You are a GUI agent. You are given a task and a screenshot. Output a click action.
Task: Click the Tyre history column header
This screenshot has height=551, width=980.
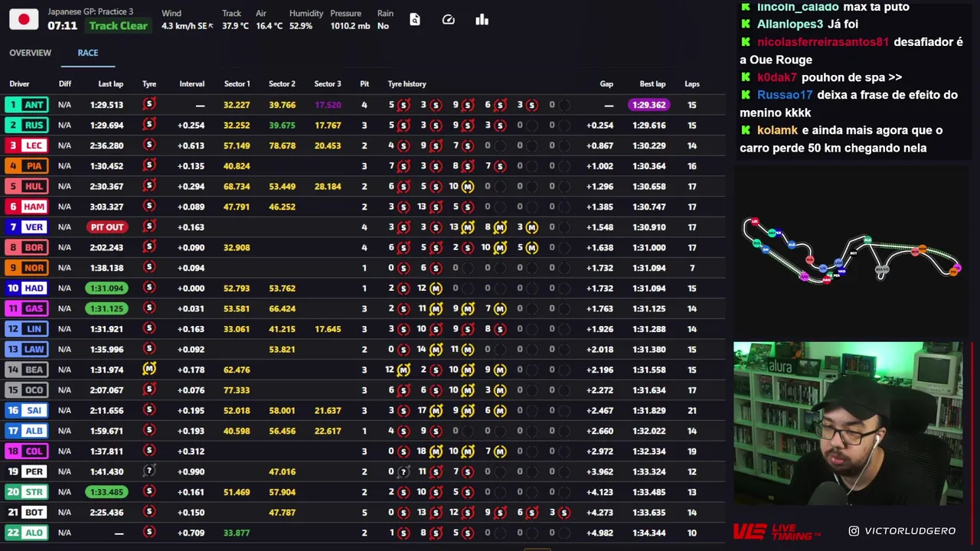407,84
